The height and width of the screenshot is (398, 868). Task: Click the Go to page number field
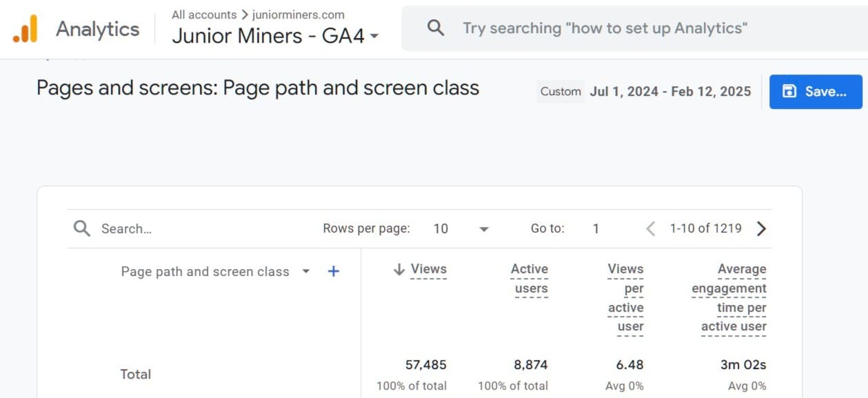(x=596, y=229)
